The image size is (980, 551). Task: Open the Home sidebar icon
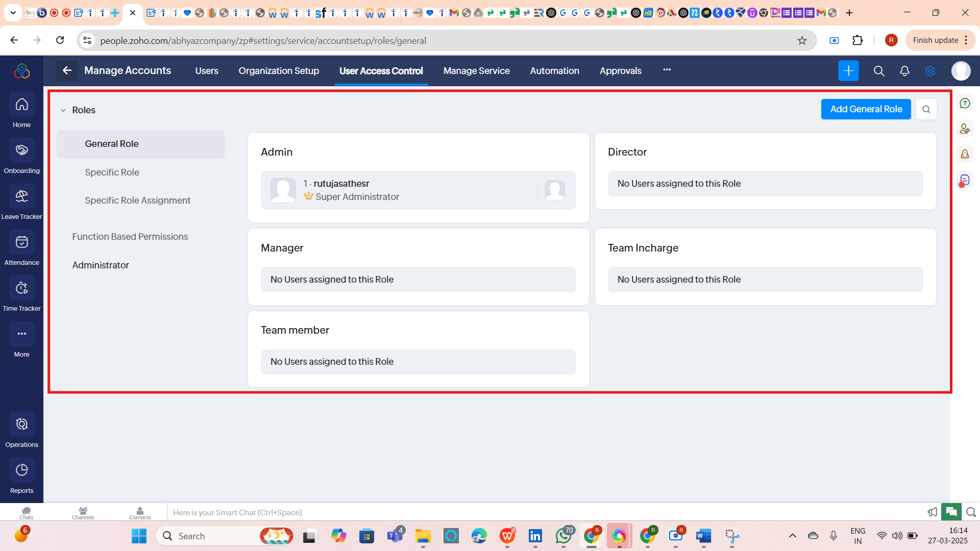pyautogui.click(x=21, y=105)
